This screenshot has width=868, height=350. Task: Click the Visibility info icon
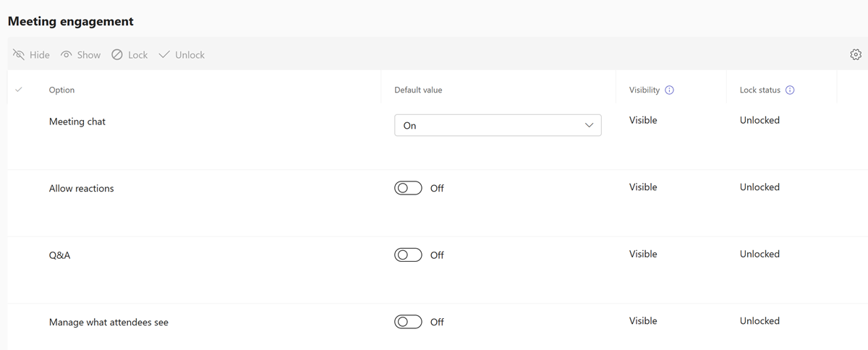669,90
